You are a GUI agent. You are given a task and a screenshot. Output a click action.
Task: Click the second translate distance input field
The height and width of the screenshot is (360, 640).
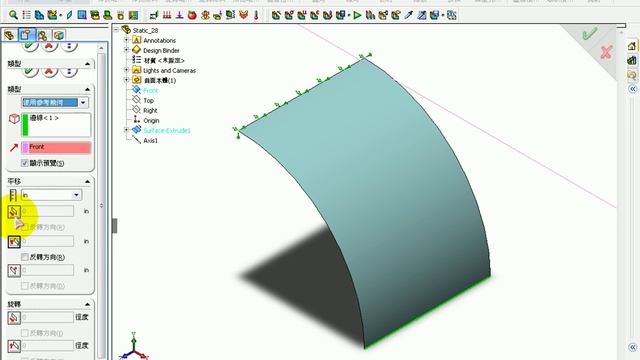[48, 242]
